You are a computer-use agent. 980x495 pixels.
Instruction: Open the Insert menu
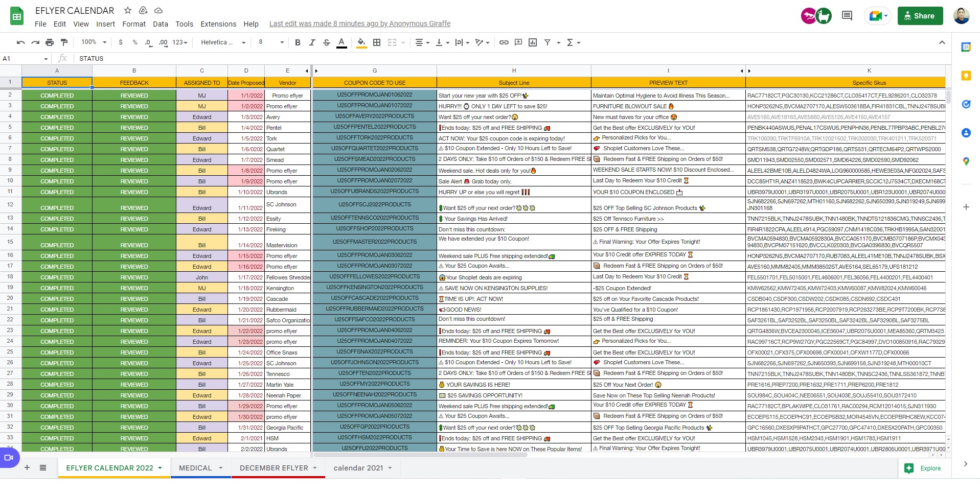click(x=105, y=24)
